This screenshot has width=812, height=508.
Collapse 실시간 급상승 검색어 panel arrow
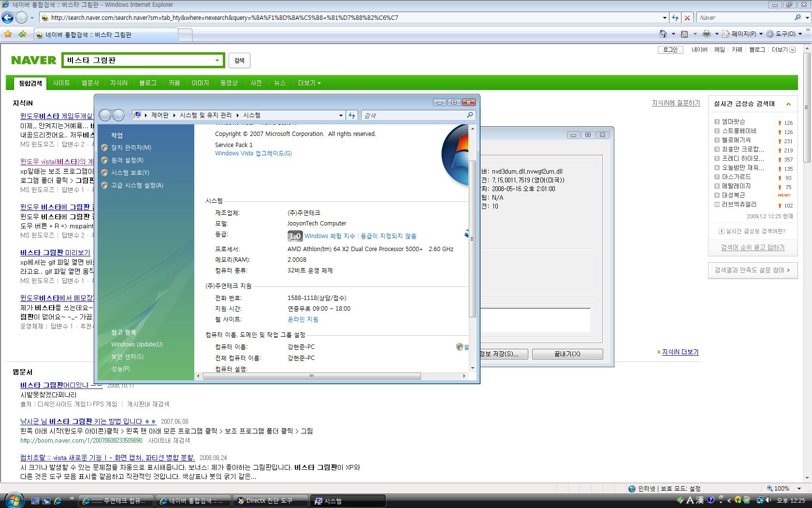(x=788, y=104)
